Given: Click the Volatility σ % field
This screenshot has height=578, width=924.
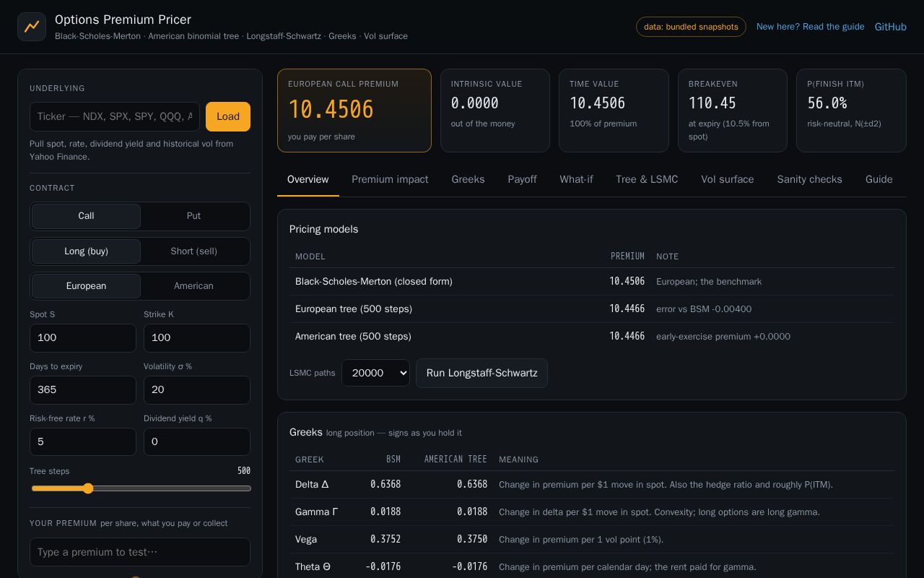Looking at the screenshot, I should coord(197,390).
